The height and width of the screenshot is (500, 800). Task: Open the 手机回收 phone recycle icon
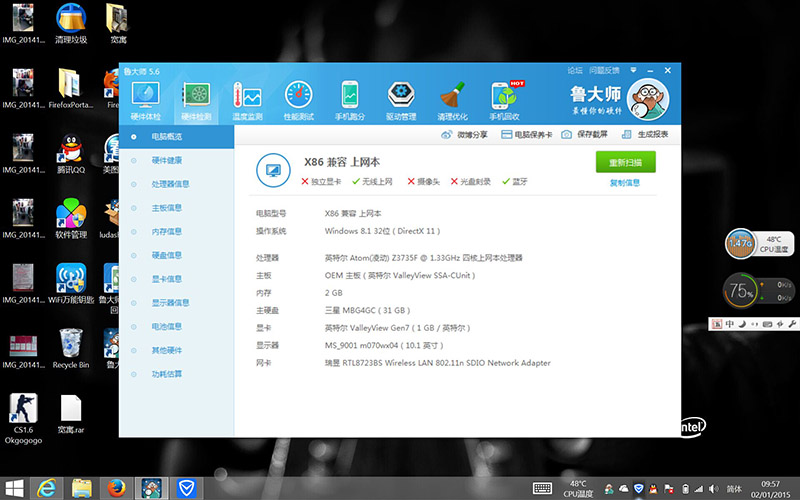coord(504,101)
